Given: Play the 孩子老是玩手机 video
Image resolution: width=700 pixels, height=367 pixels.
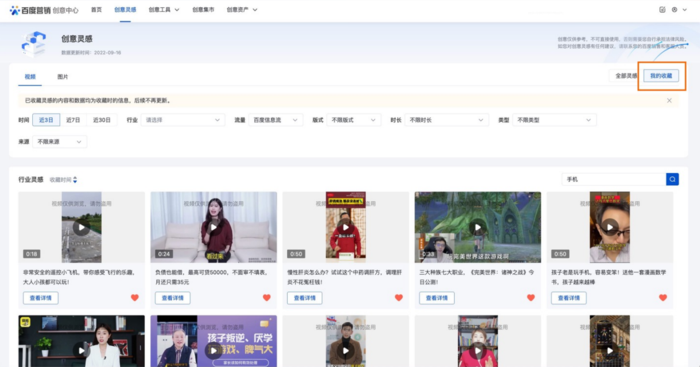Looking at the screenshot, I should tap(610, 227).
